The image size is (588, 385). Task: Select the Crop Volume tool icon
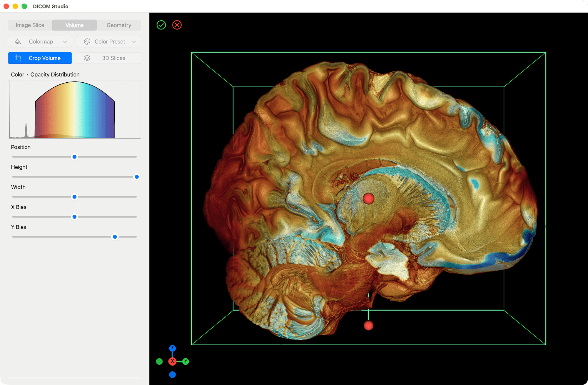pos(18,58)
